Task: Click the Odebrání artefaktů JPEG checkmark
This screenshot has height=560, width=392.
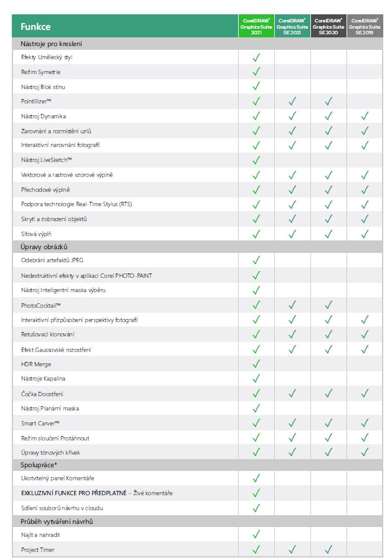Action: click(256, 260)
